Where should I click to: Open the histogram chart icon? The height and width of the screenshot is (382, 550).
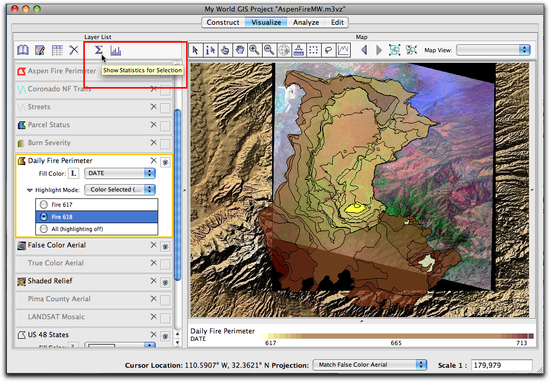(x=115, y=51)
